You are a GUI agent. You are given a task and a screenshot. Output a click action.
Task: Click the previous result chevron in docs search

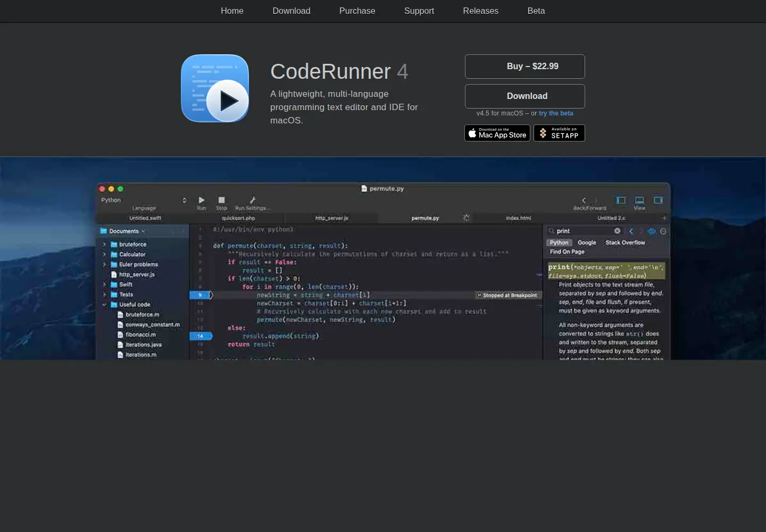click(631, 231)
